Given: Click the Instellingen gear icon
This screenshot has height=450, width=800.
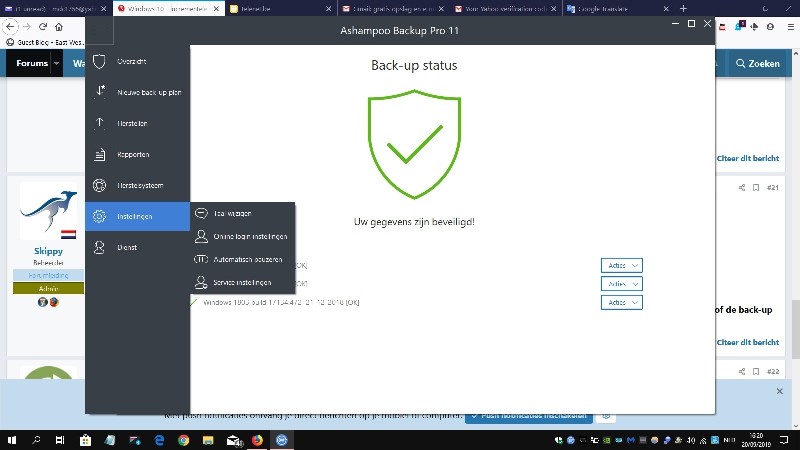Looking at the screenshot, I should [x=99, y=216].
